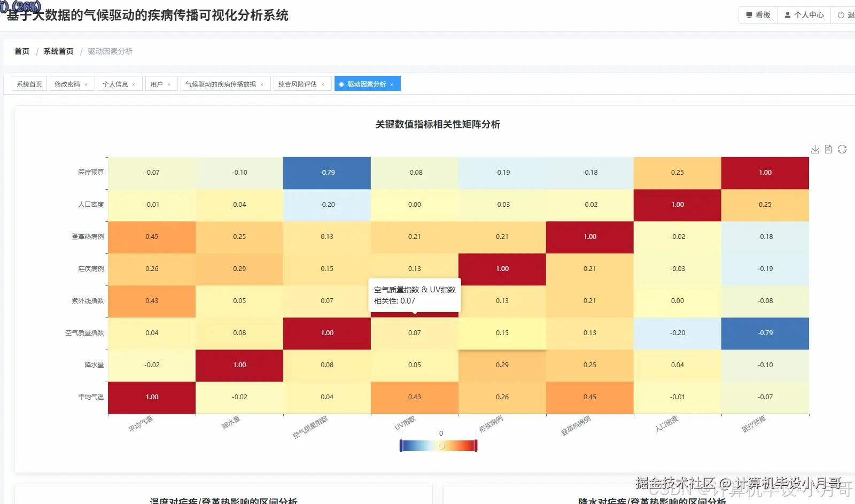This screenshot has height=504, width=855.
Task: Open the 个人信息 tab
Action: pyautogui.click(x=116, y=83)
